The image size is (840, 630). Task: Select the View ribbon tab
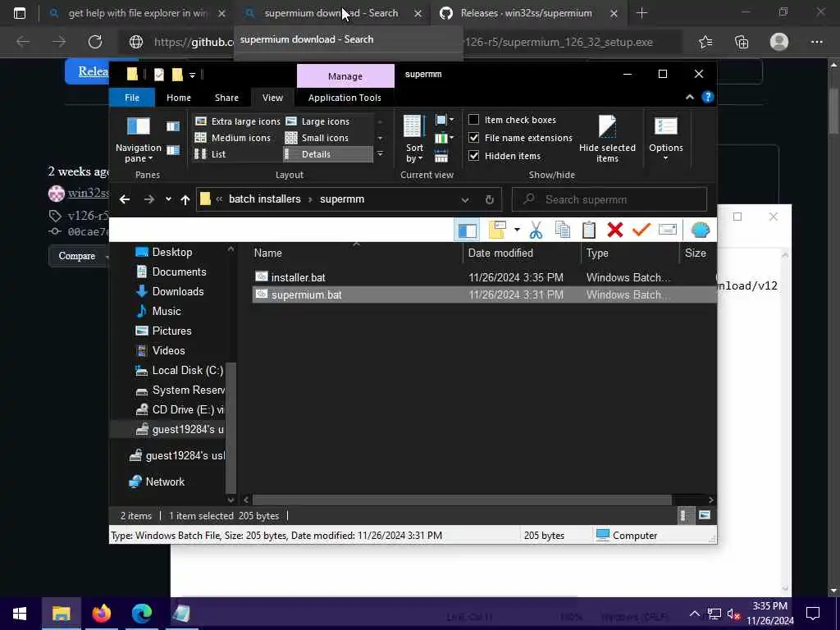tap(272, 98)
